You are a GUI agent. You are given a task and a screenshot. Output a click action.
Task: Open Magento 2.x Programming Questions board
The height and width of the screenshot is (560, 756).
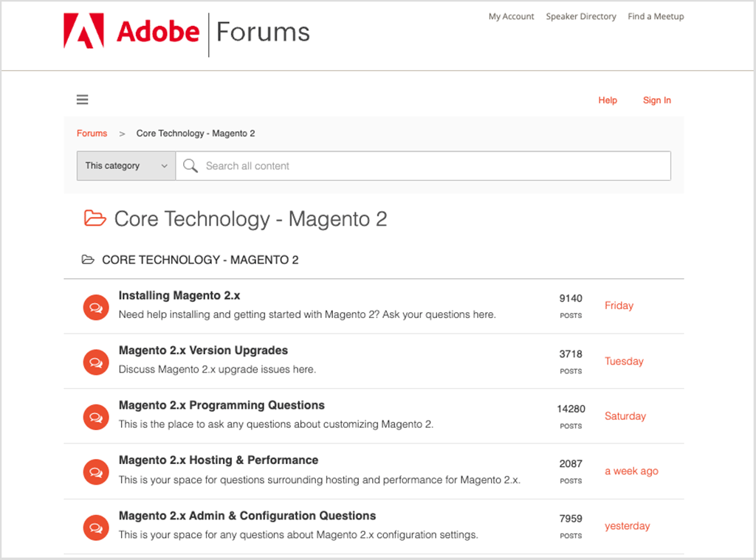[x=221, y=405]
